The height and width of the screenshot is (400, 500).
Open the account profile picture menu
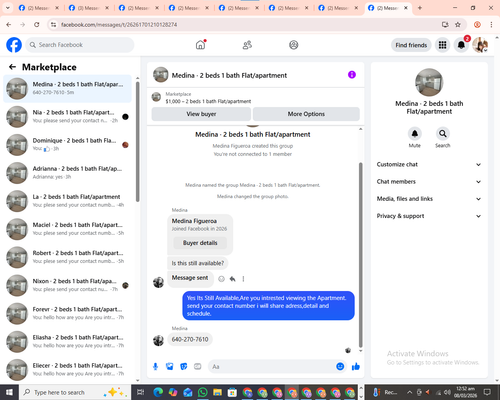point(480,45)
